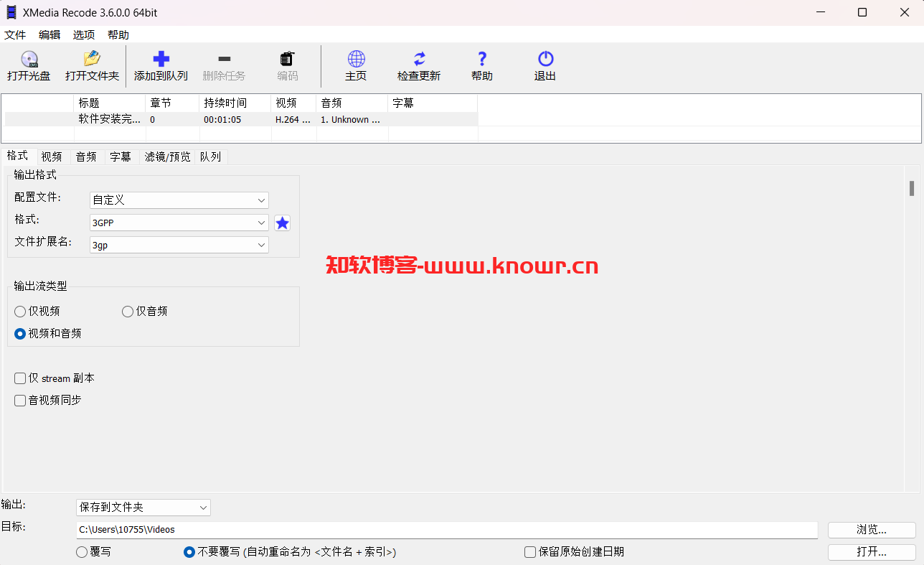Open the 帮助 menu in menu bar
The image size is (924, 565).
(x=118, y=34)
